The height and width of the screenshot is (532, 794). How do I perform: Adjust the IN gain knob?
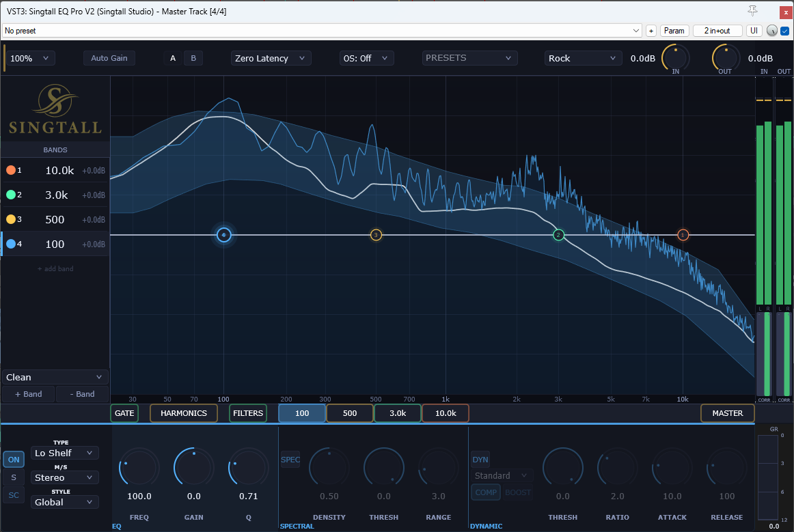coord(676,57)
